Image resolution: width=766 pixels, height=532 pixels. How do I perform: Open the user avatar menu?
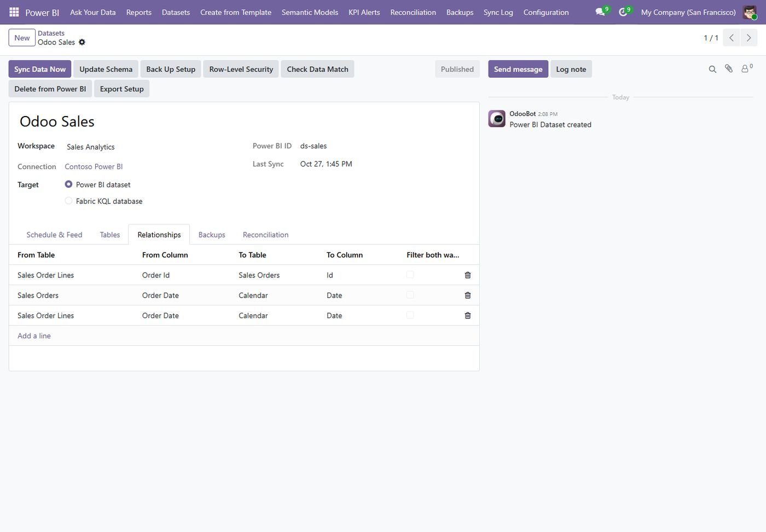750,12
